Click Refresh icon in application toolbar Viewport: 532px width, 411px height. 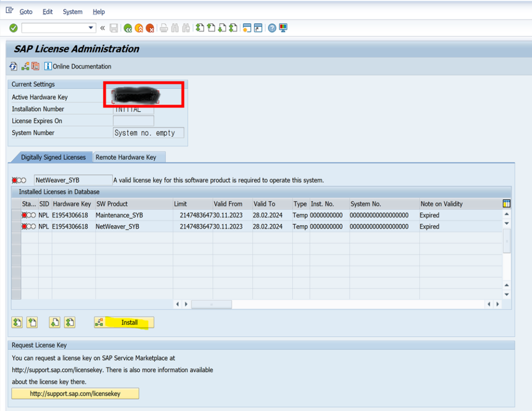pyautogui.click(x=13, y=66)
